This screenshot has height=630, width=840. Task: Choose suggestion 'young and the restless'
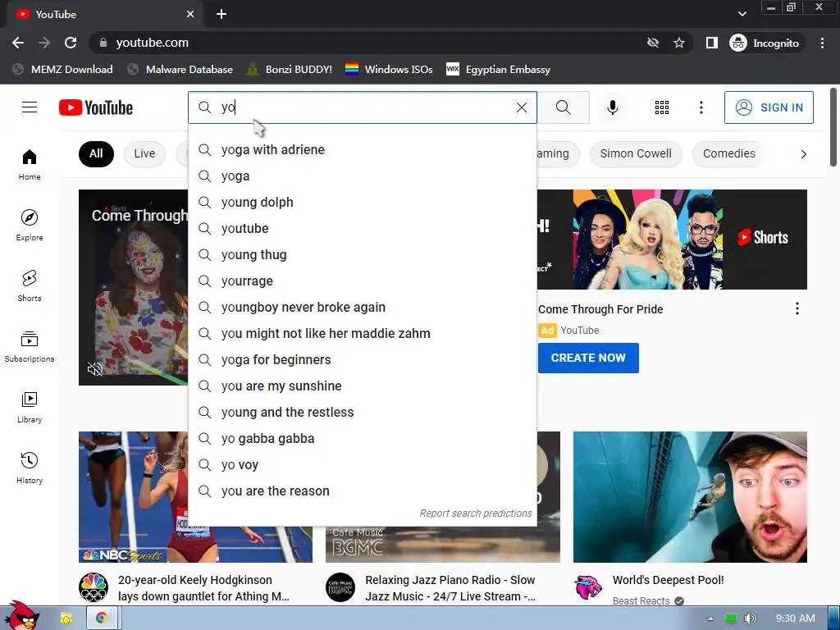click(362, 412)
